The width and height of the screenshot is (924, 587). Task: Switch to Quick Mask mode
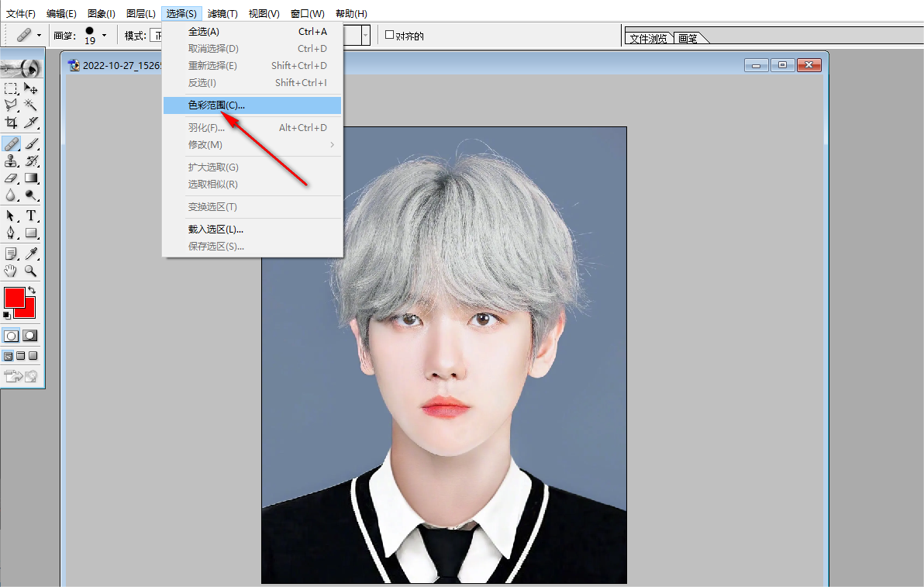pyautogui.click(x=30, y=336)
